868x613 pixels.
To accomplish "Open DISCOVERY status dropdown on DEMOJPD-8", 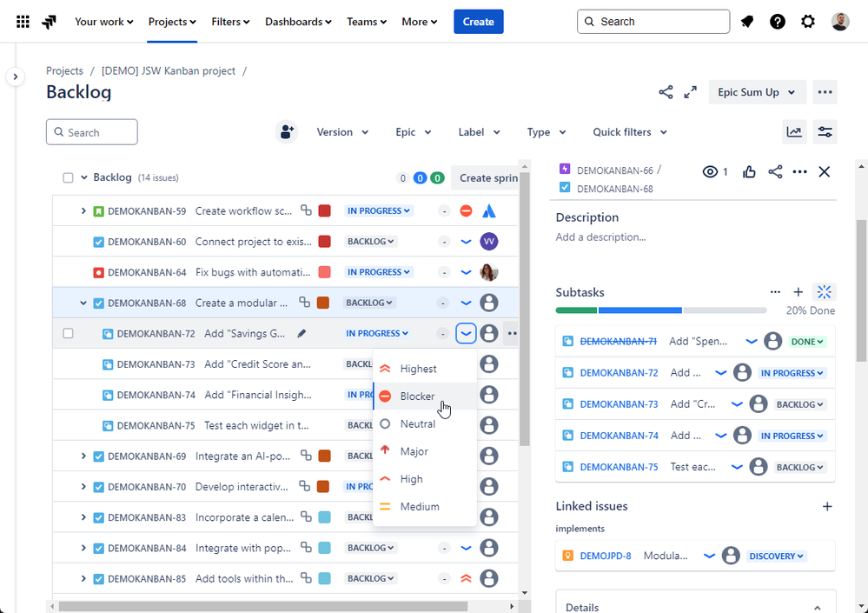I will pyautogui.click(x=777, y=556).
